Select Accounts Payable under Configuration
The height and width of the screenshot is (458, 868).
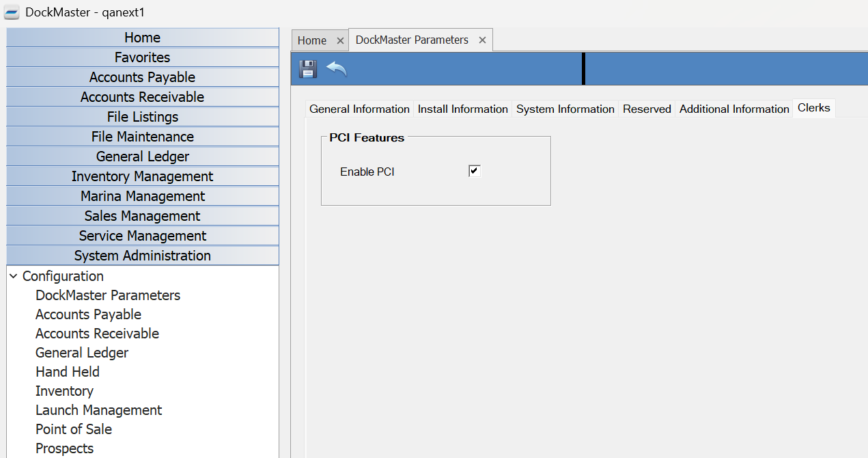click(89, 314)
